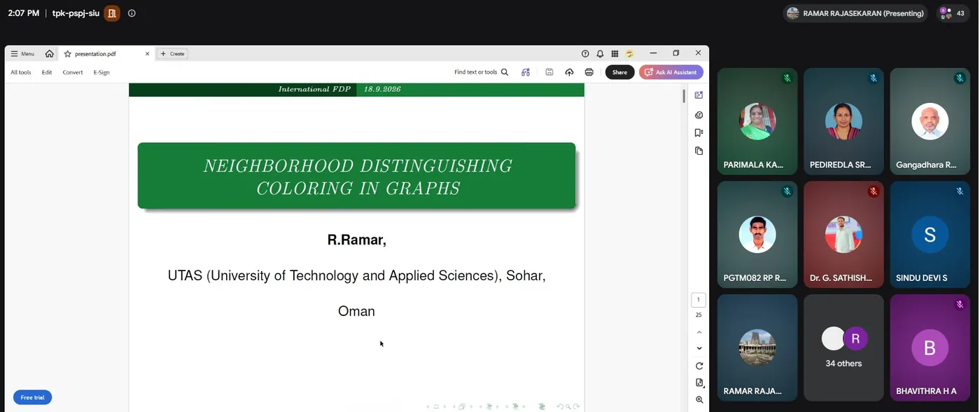Zoom in on the PDF page
The height and width of the screenshot is (412, 980).
699,399
